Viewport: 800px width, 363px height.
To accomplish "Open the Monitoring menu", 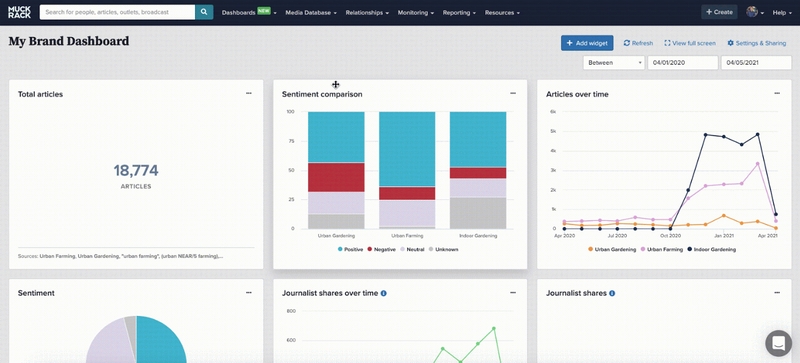I will (x=416, y=13).
